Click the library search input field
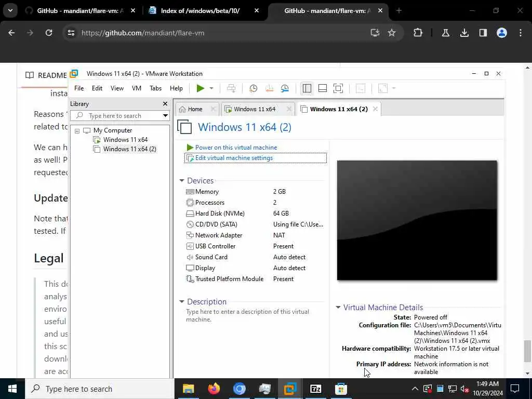This screenshot has width=532, height=399. point(120,116)
